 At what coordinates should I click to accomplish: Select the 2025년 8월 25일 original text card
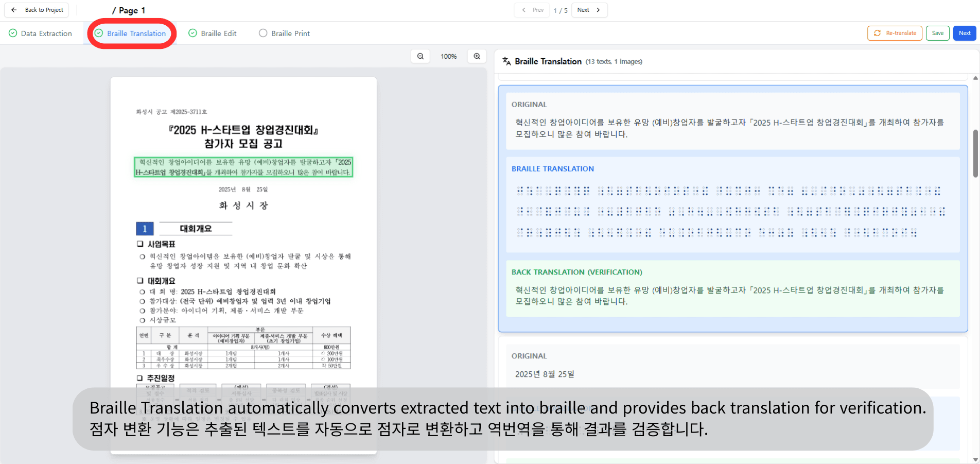732,366
